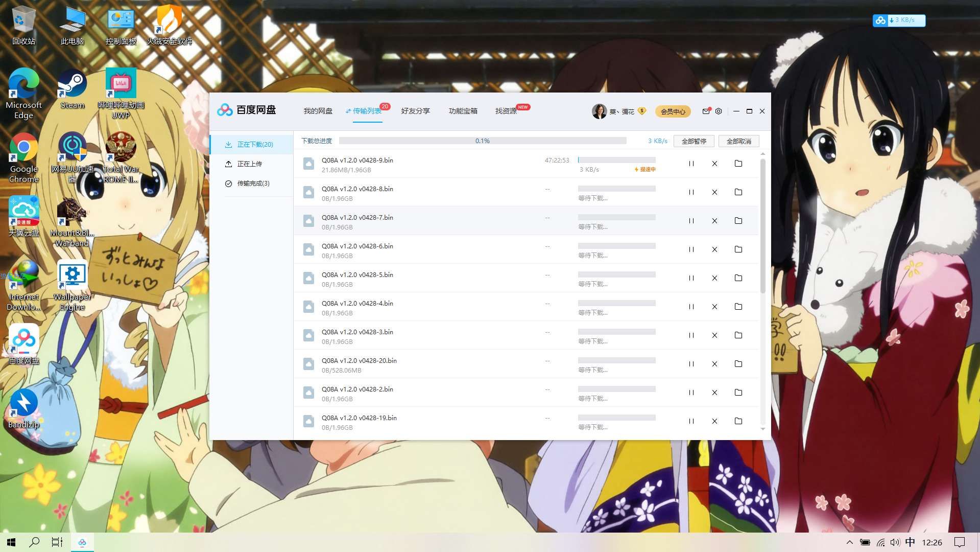Select 天翼云盘 desktop shortcut
Screen dimensions: 980x552
tap(23, 217)
